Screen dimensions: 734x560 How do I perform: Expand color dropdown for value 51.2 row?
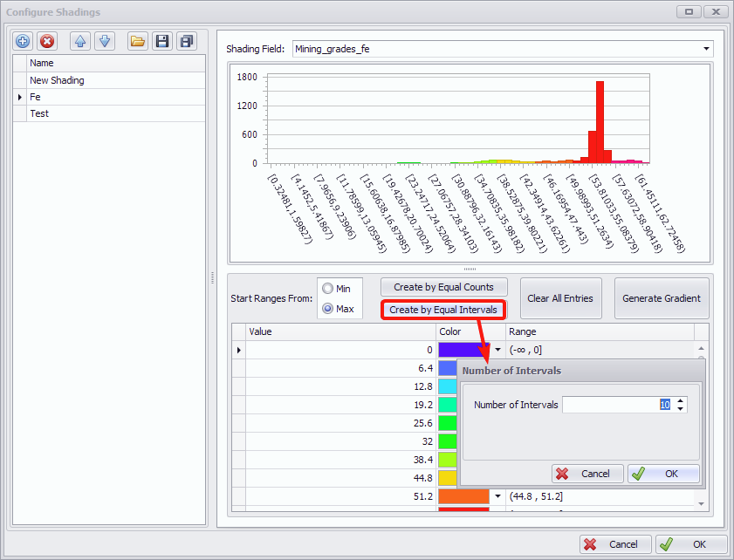[497, 496]
